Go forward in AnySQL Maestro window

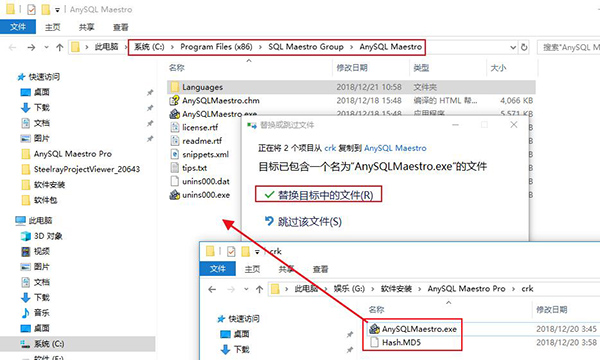pyautogui.click(x=31, y=47)
